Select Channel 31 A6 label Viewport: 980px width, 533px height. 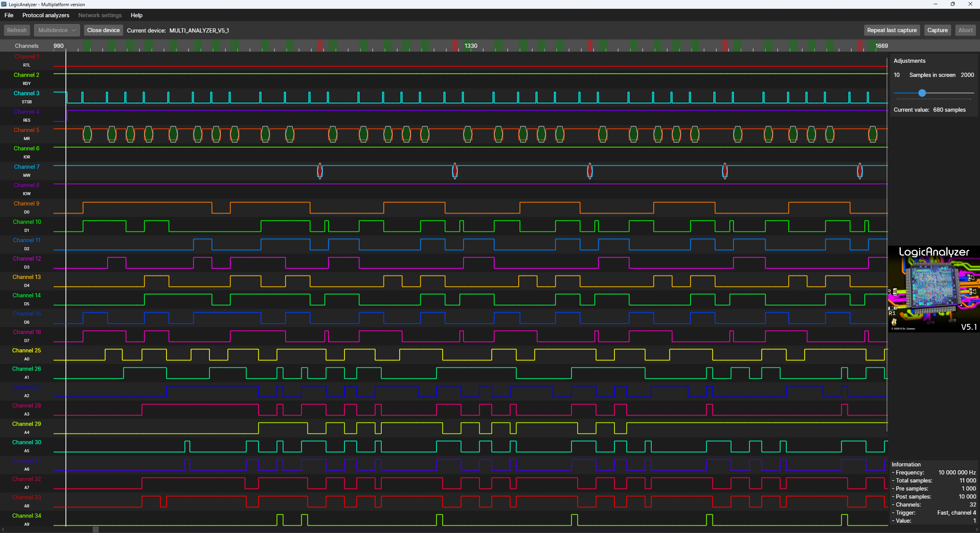[x=27, y=465]
